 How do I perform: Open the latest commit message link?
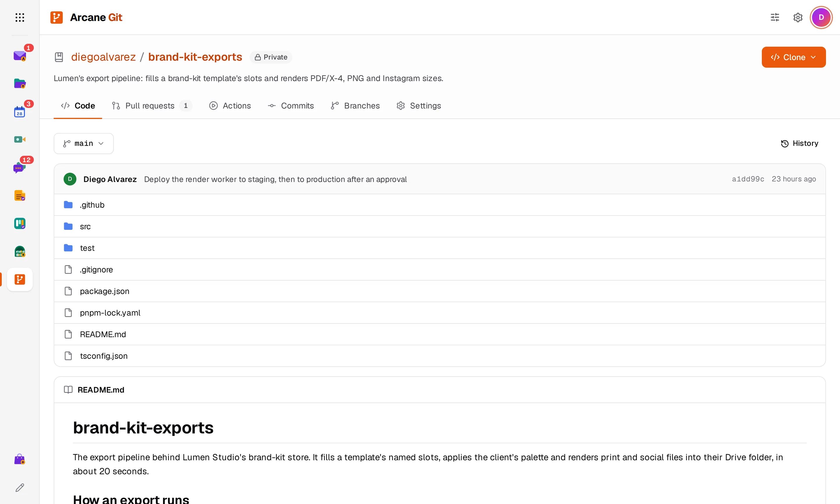(x=275, y=179)
